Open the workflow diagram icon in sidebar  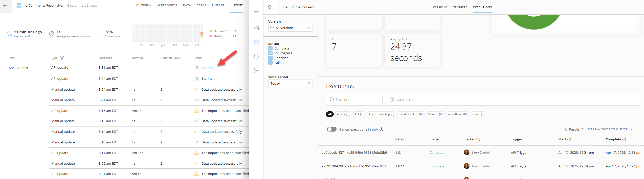(x=256, y=28)
